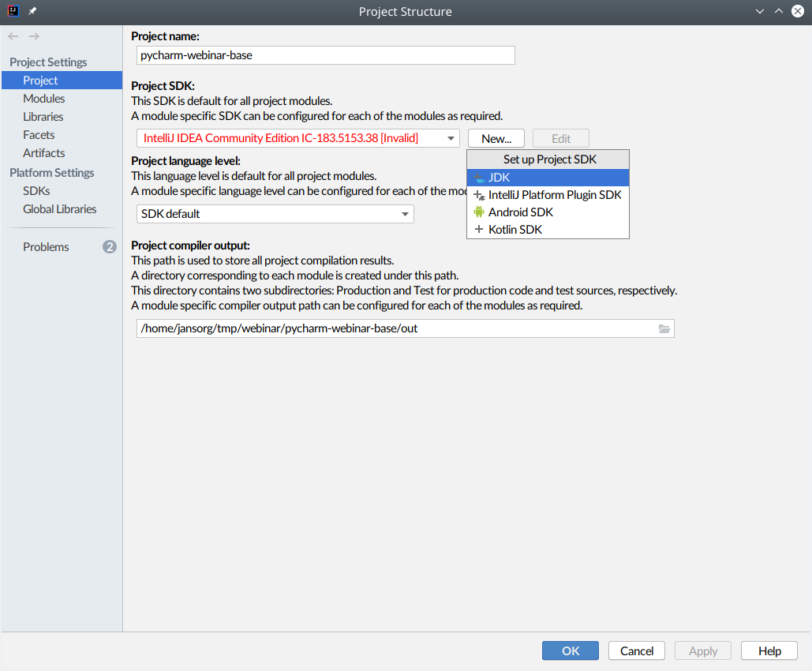This screenshot has height=671, width=812.
Task: Click the plus icon beside Kotlin SDK
Action: click(x=479, y=229)
